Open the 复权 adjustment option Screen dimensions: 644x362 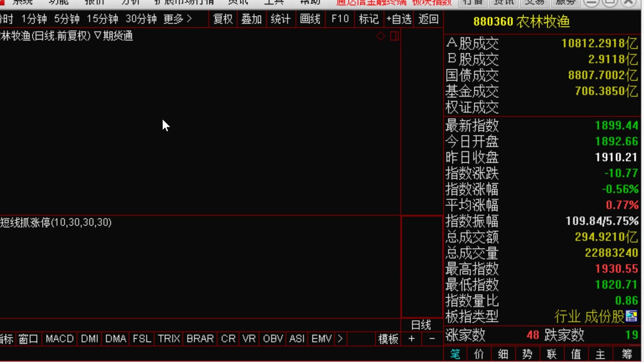click(223, 19)
